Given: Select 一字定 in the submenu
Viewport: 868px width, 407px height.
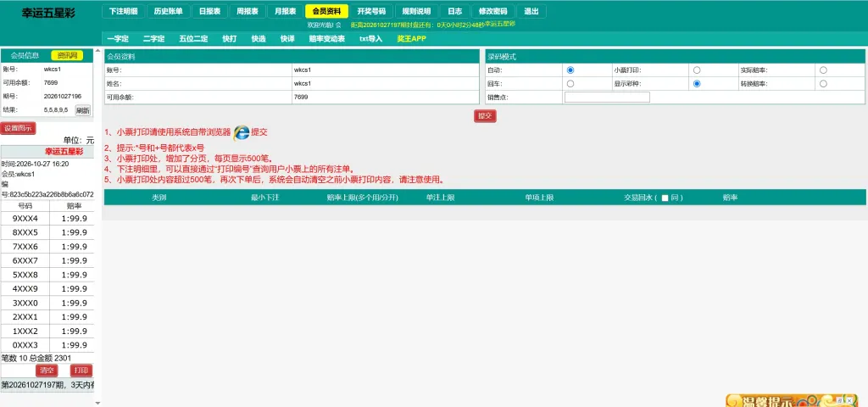Looking at the screenshot, I should (x=118, y=39).
